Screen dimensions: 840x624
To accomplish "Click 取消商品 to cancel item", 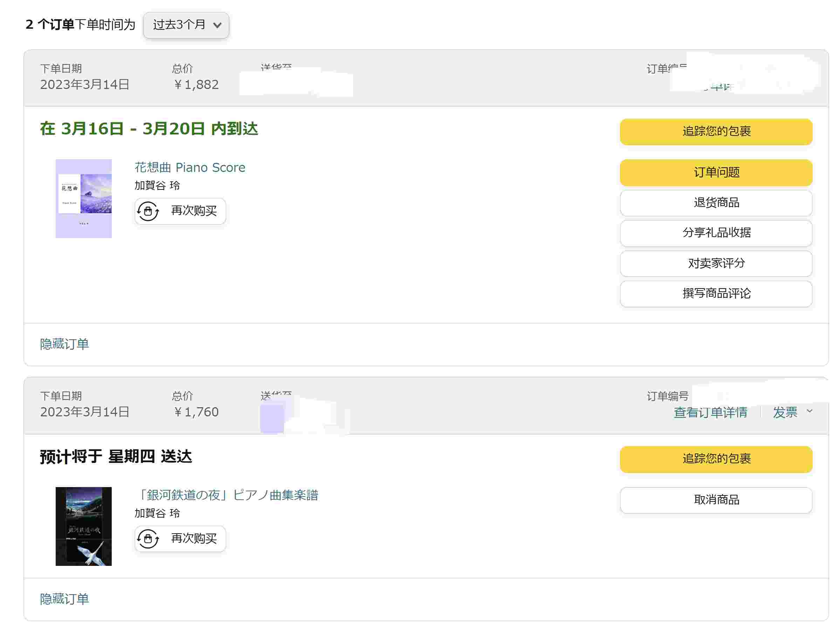I will [x=716, y=500].
